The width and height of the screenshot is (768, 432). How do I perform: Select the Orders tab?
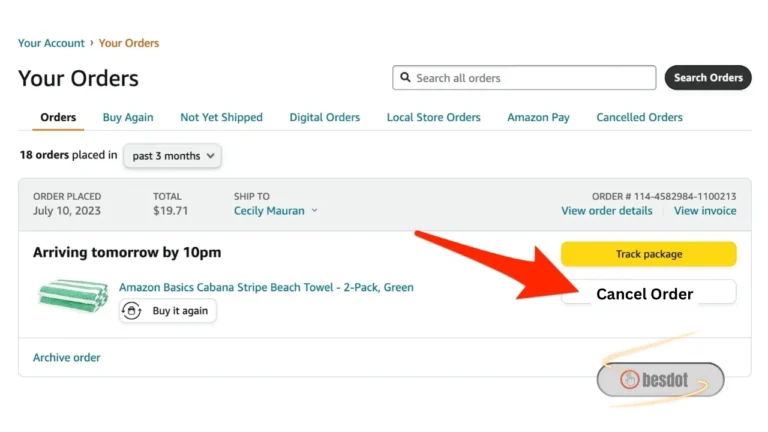[x=58, y=118]
